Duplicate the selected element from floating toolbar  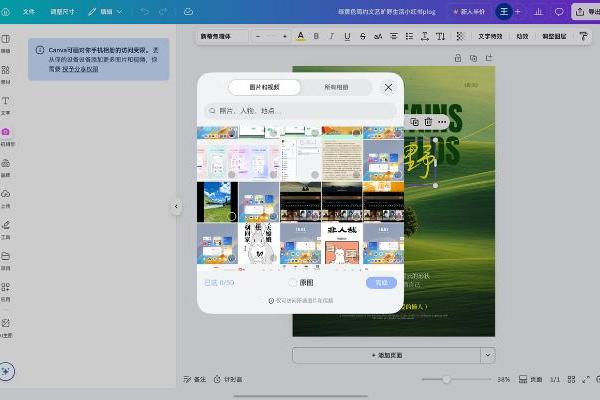pos(414,122)
